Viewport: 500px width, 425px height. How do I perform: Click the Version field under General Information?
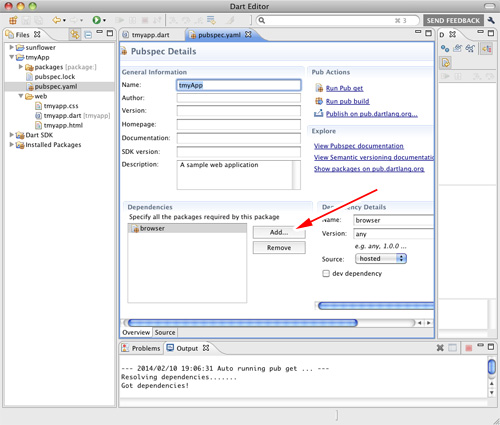239,111
